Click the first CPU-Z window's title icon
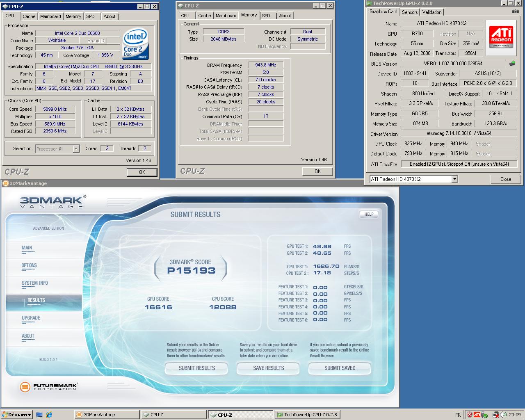Screen dimensions: 525x420 (x=5, y=6)
